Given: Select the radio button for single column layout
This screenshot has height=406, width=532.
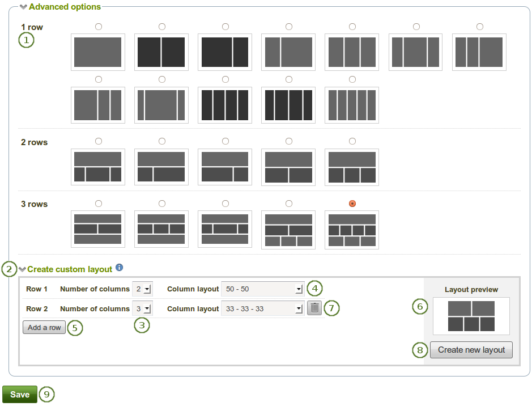Looking at the screenshot, I should [x=99, y=27].
